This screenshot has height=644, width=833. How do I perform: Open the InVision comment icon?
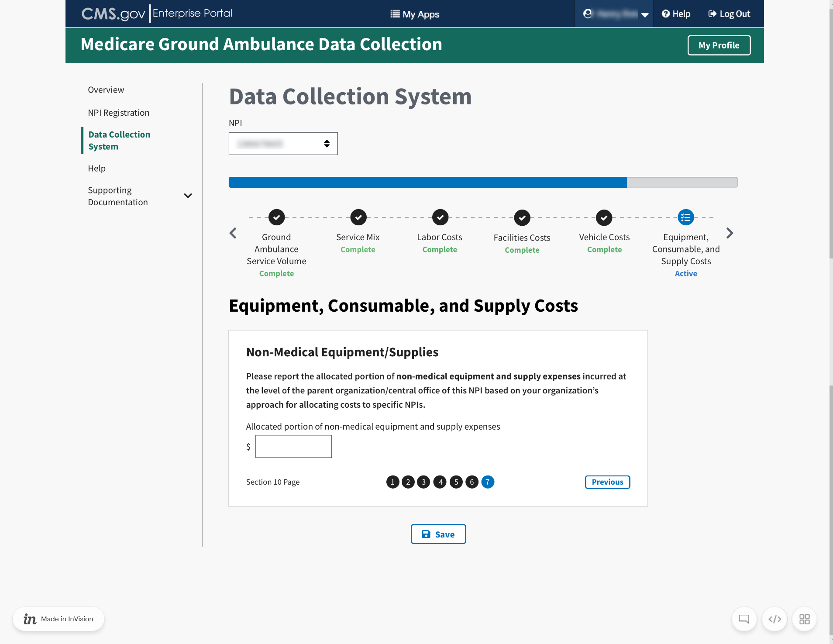point(744,619)
